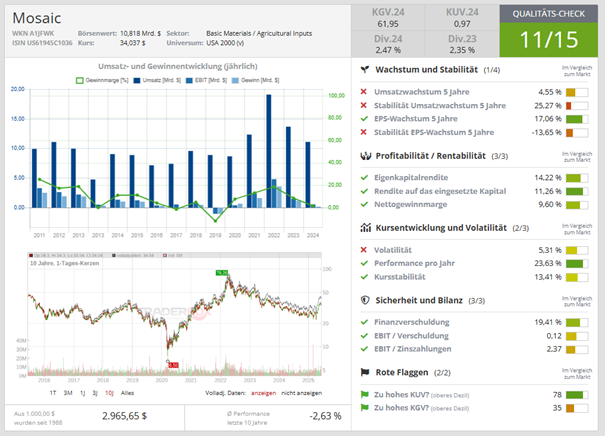This screenshot has width=605, height=436.
Task: Click the green check beside Kursstabilität
Action: [364, 277]
